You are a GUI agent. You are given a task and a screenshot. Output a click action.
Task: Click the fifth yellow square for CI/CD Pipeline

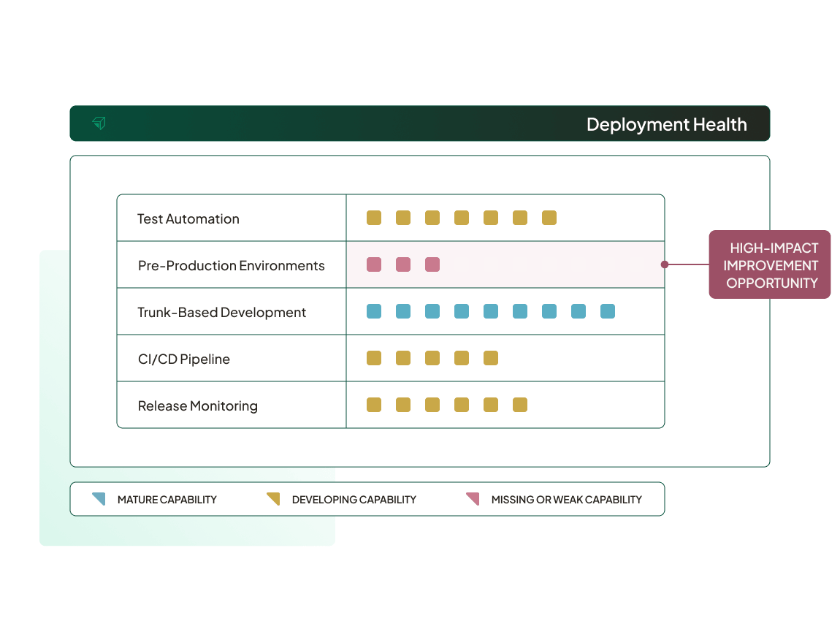click(x=491, y=358)
